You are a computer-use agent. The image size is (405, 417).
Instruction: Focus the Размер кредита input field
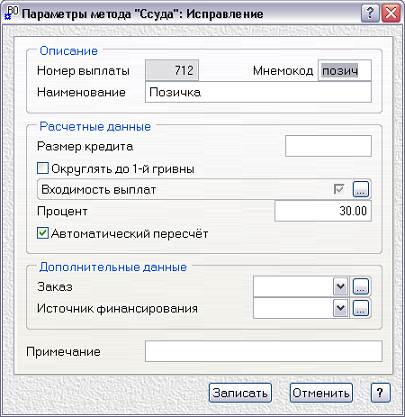coord(328,146)
